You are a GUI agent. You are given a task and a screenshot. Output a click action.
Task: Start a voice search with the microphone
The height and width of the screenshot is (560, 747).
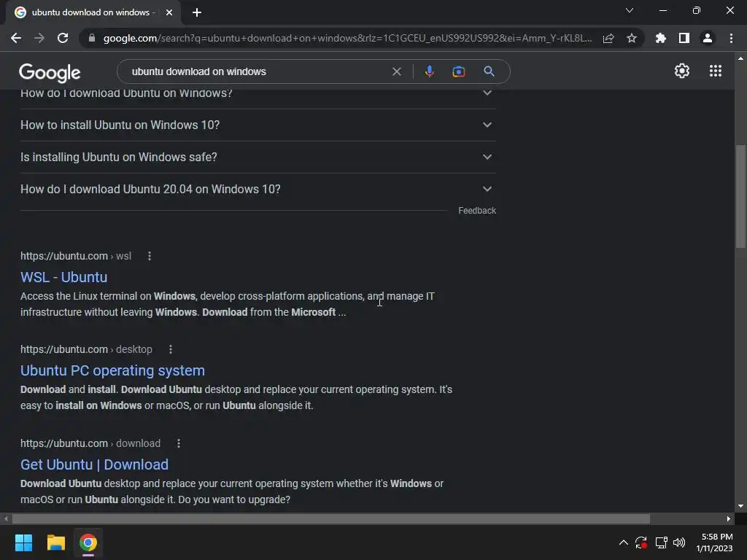pyautogui.click(x=429, y=71)
